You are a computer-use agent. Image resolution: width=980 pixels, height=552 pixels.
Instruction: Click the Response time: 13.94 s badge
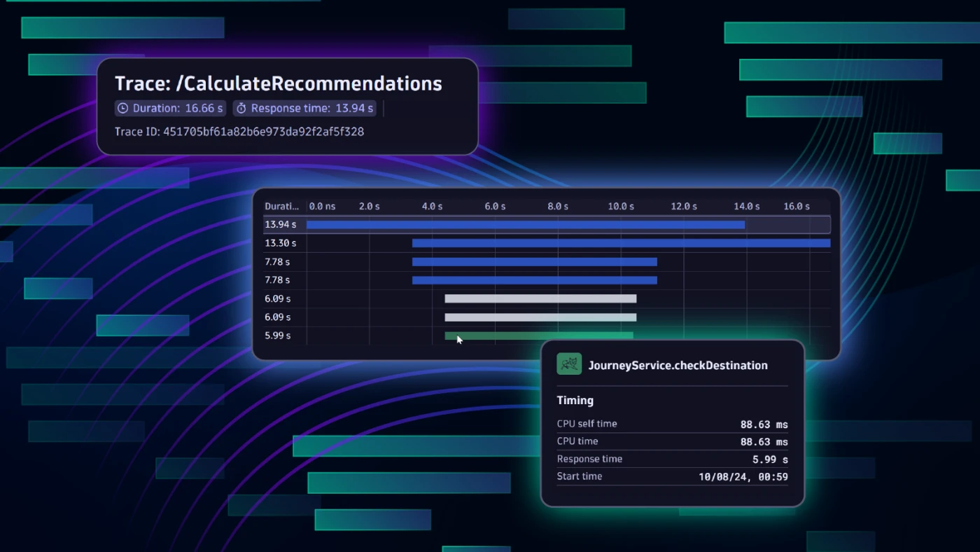[304, 108]
